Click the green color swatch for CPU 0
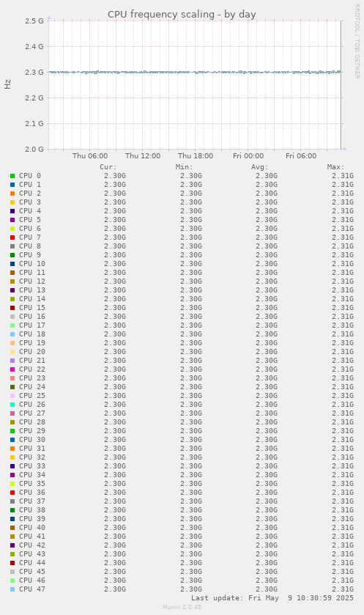The height and width of the screenshot is (615, 364). pyautogui.click(x=12, y=176)
